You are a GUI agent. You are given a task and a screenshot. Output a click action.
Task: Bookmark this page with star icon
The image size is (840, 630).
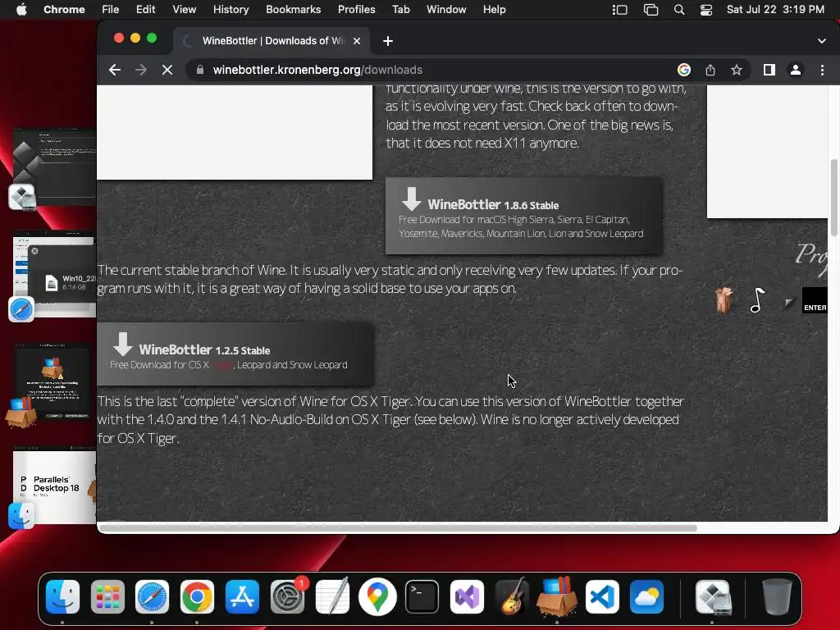(737, 71)
